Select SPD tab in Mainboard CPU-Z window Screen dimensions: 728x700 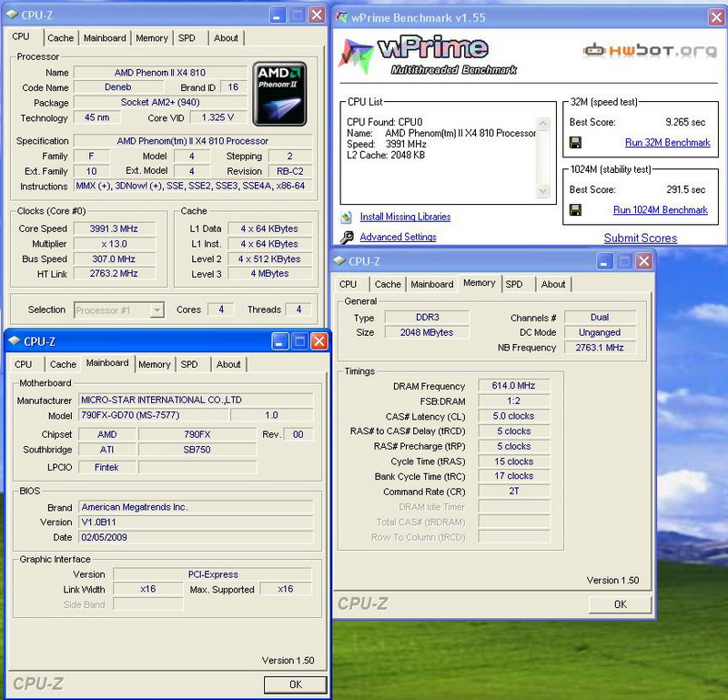point(189,364)
